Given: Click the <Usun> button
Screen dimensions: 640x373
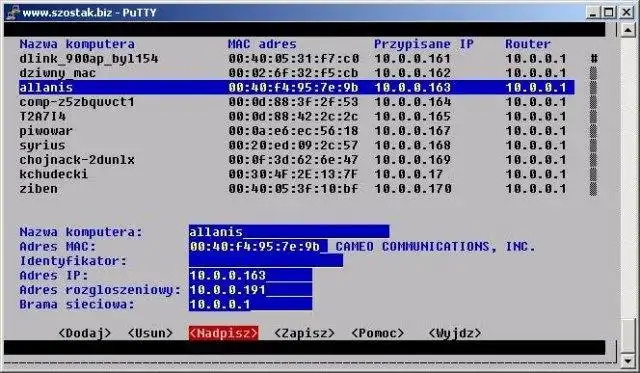Looking at the screenshot, I should click(x=150, y=333).
